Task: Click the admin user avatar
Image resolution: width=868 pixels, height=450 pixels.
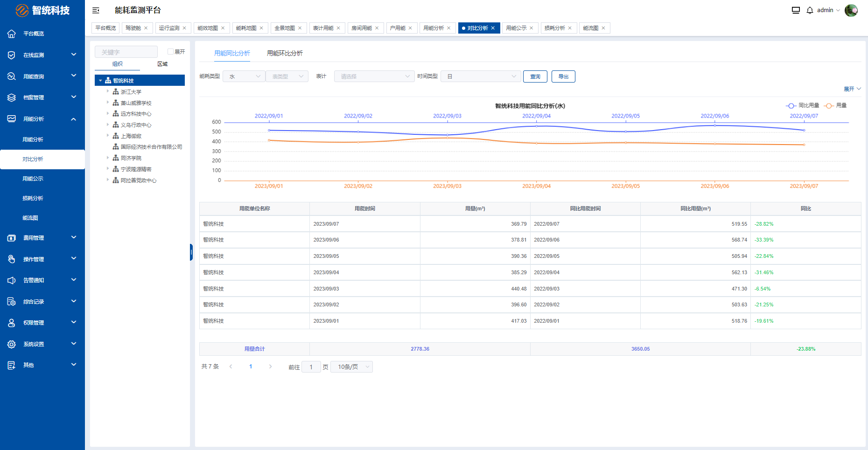Action: point(851,10)
